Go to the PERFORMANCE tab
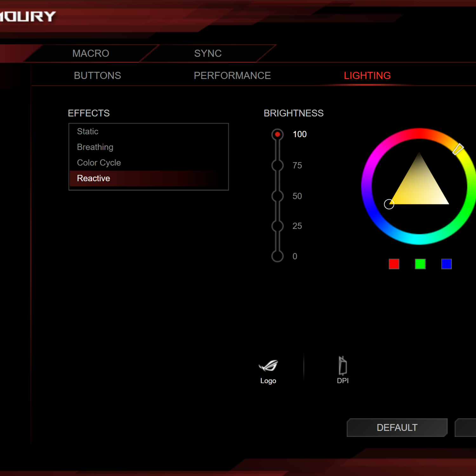 tap(232, 76)
